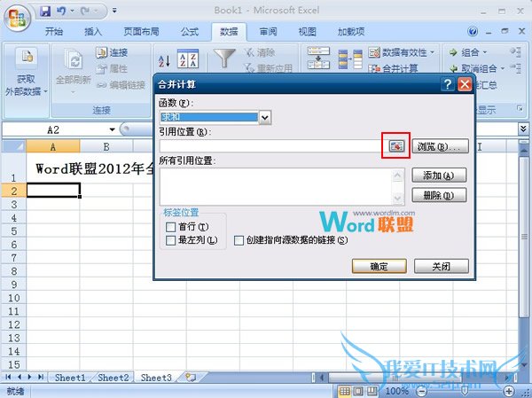
Task: Select the row 5 header
Action: click(13, 231)
